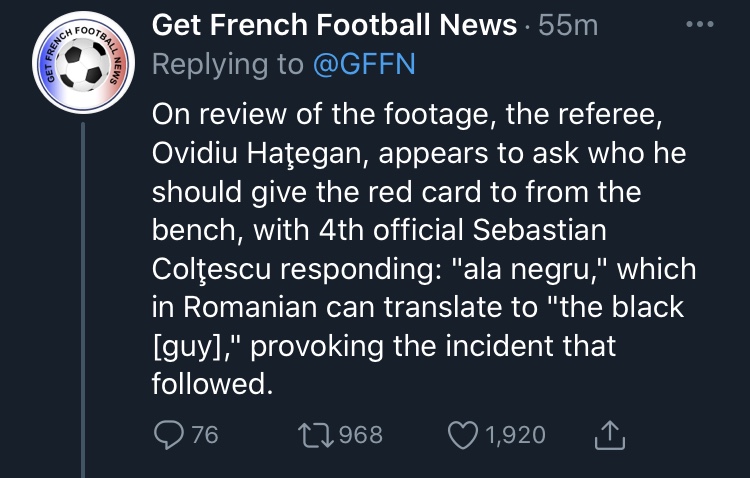Tap the reply speech bubble icon

(169, 434)
